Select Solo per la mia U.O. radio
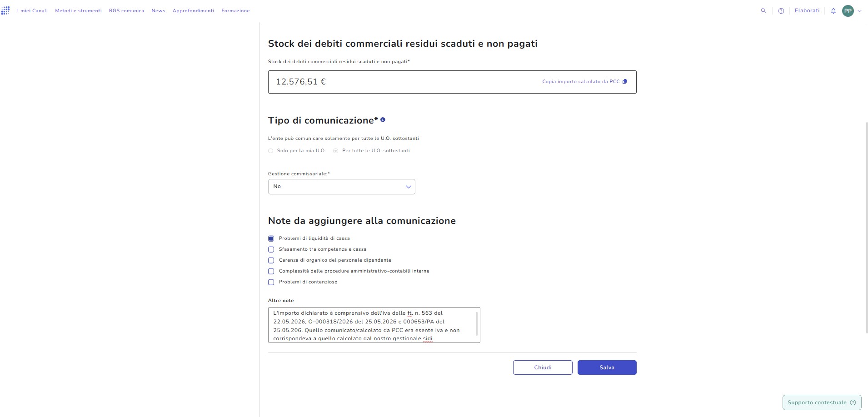Viewport: 868px width, 417px height. 271,151
